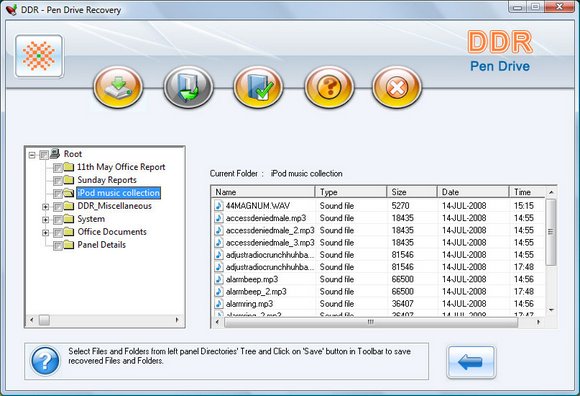Viewport: 580px width, 396px height.
Task: Click the file list scroll up arrow
Action: (x=551, y=192)
